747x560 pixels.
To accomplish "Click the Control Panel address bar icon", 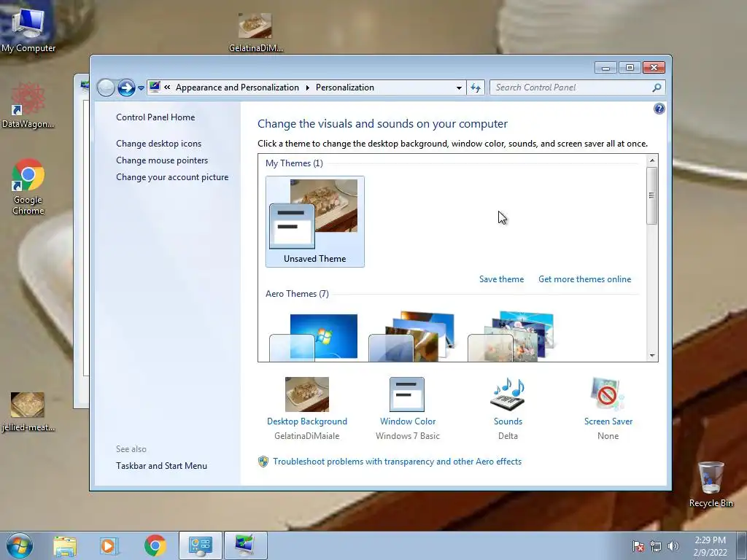I will click(155, 87).
